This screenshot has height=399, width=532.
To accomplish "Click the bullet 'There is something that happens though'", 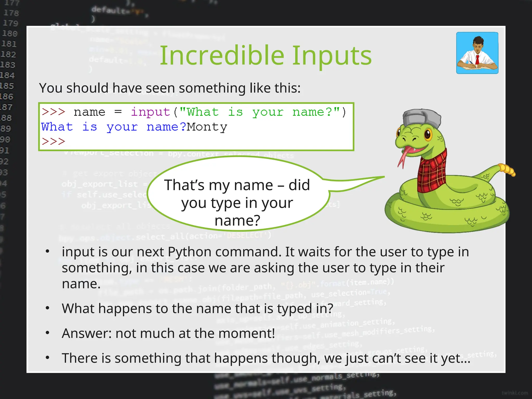I will pos(266,358).
